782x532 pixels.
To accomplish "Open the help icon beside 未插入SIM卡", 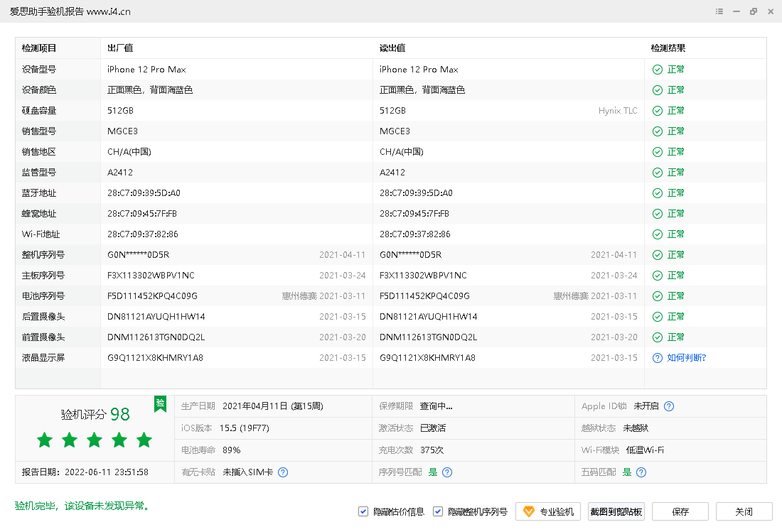I will click(283, 472).
